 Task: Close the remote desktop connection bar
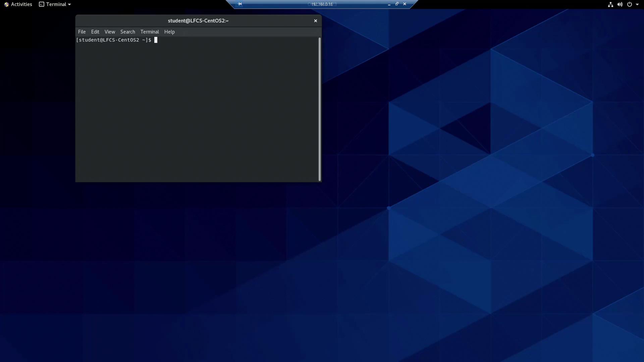pyautogui.click(x=405, y=4)
